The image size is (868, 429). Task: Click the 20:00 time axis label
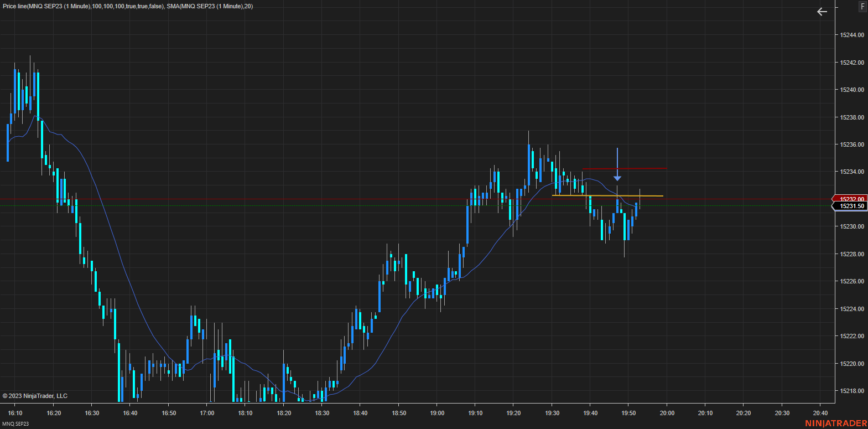667,413
